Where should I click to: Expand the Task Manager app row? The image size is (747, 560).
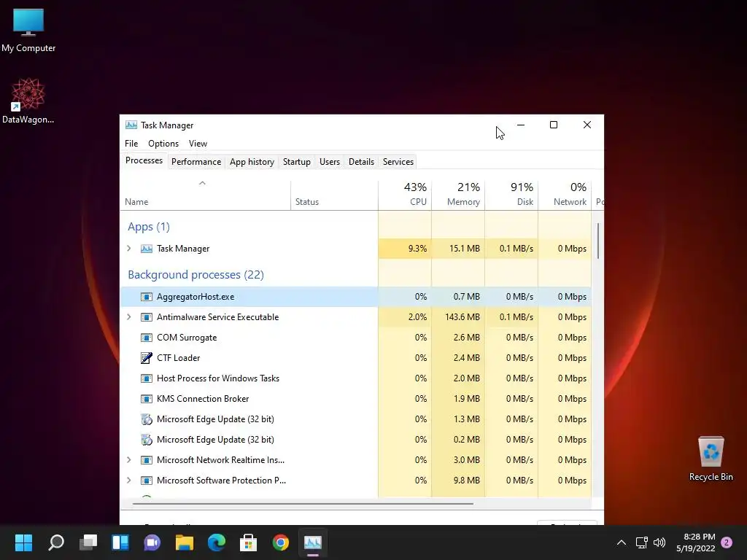tap(128, 249)
